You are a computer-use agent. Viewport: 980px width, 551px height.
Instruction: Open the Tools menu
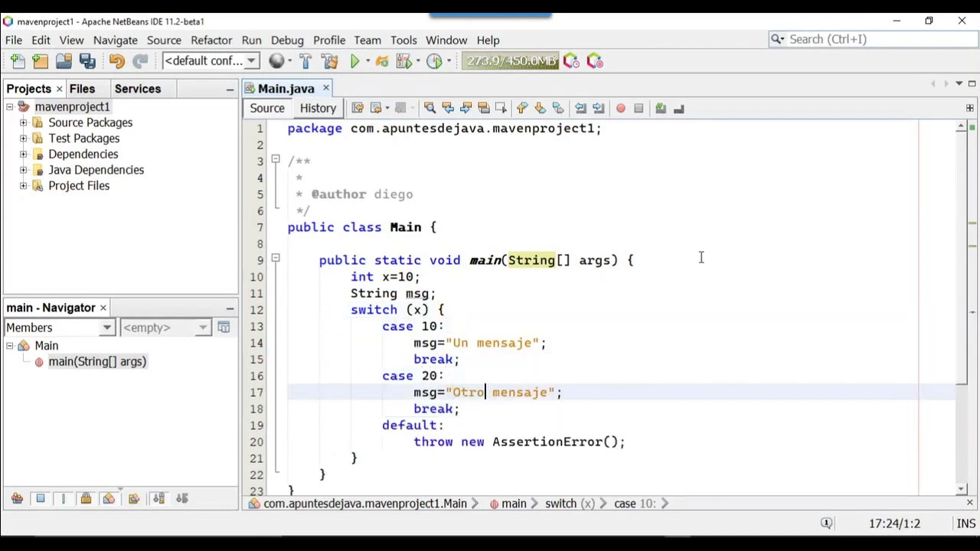[x=403, y=40]
